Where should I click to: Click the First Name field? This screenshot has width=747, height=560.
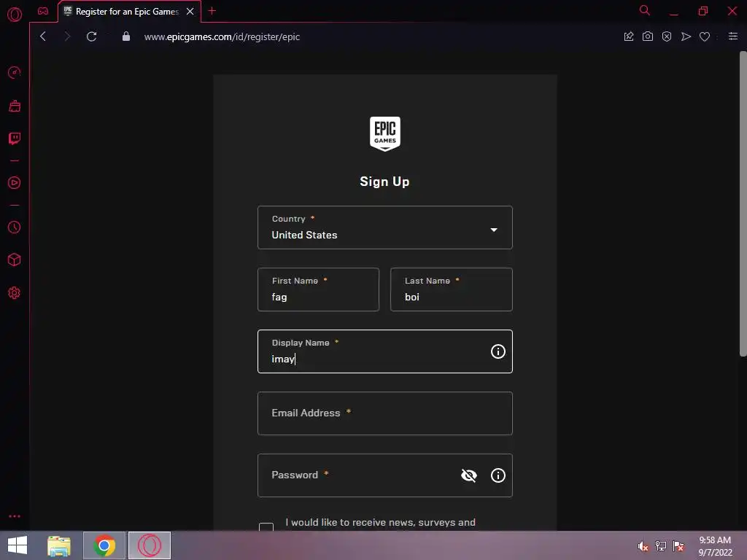[318, 289]
